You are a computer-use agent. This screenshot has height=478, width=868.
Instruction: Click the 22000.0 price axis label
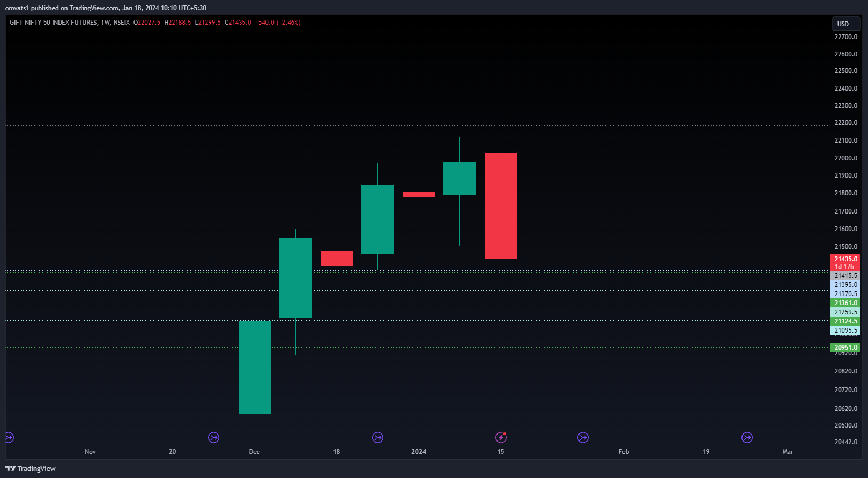[846, 158]
